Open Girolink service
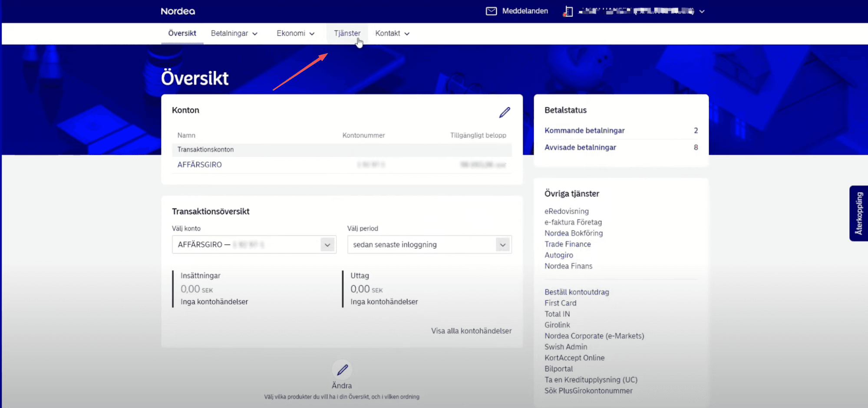This screenshot has width=868, height=408. 557,325
